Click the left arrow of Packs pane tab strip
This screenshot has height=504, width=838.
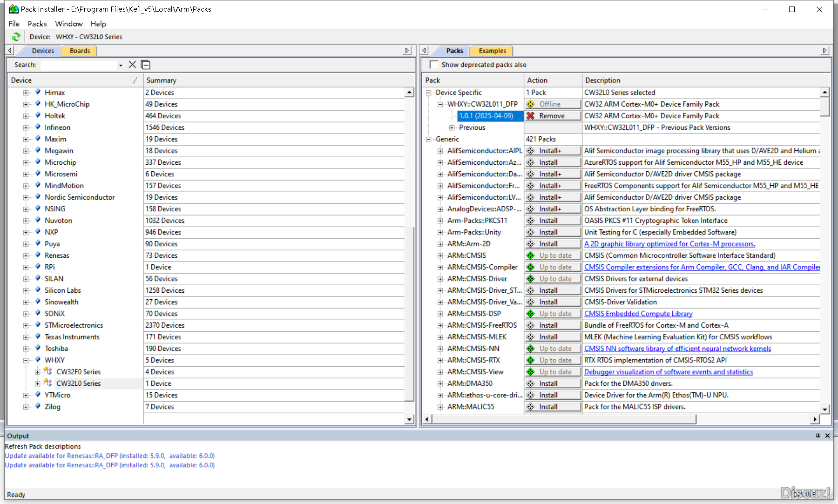tap(425, 50)
